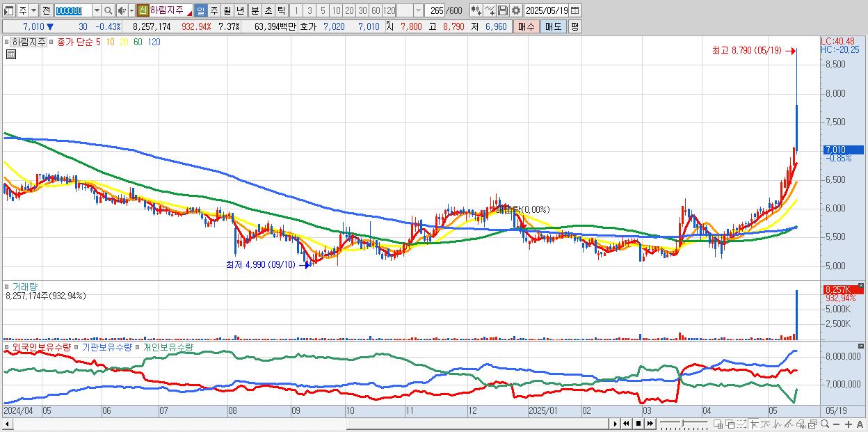Click the 전 button near code field
The height and width of the screenshot is (432, 868).
tap(47, 10)
